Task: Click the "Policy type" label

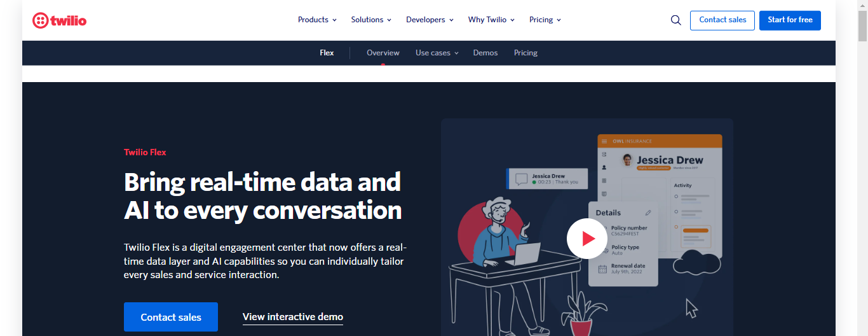Action: click(625, 247)
